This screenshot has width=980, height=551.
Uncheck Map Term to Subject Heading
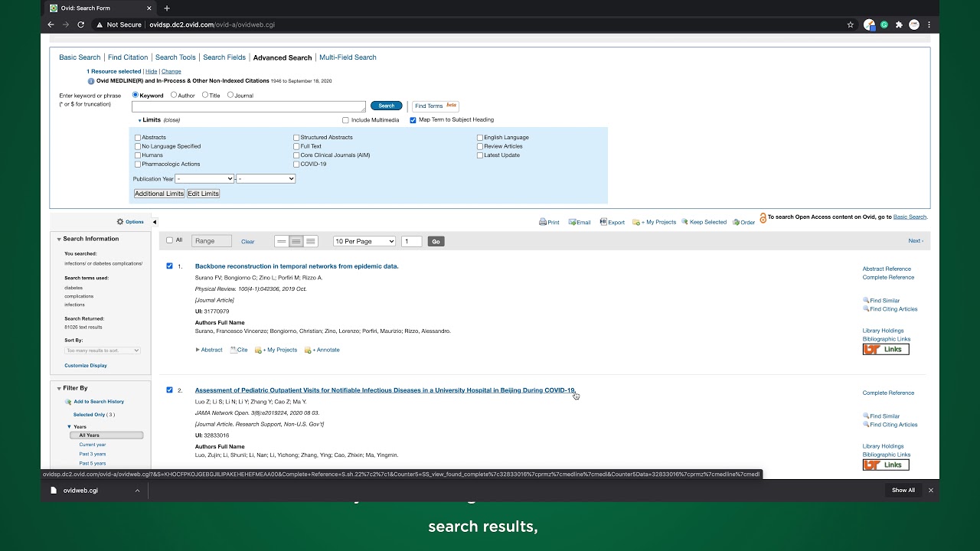click(413, 120)
